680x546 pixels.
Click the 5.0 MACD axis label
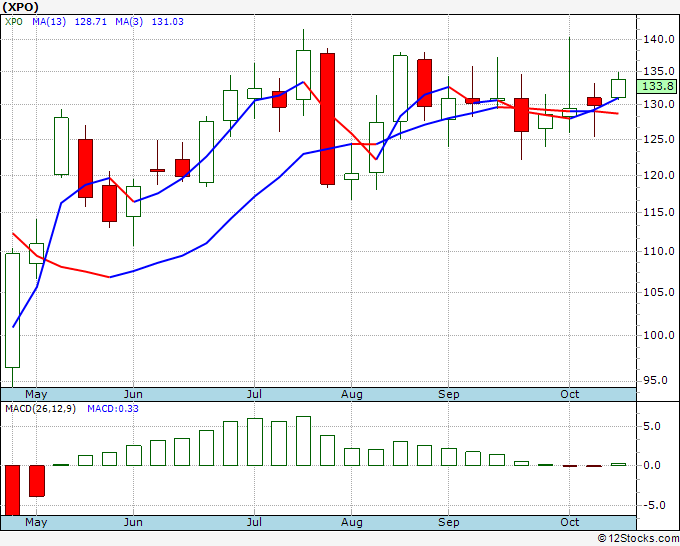coord(652,426)
